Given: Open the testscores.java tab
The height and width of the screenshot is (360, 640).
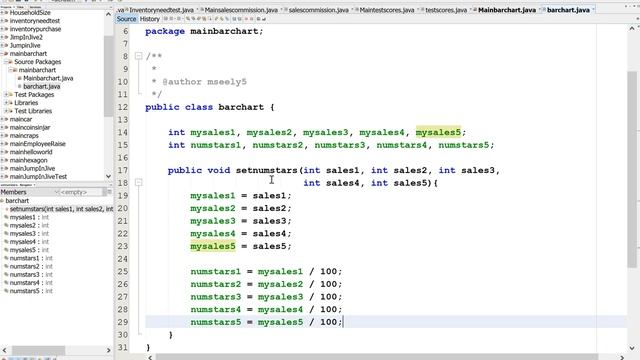Looking at the screenshot, I should click(x=446, y=10).
